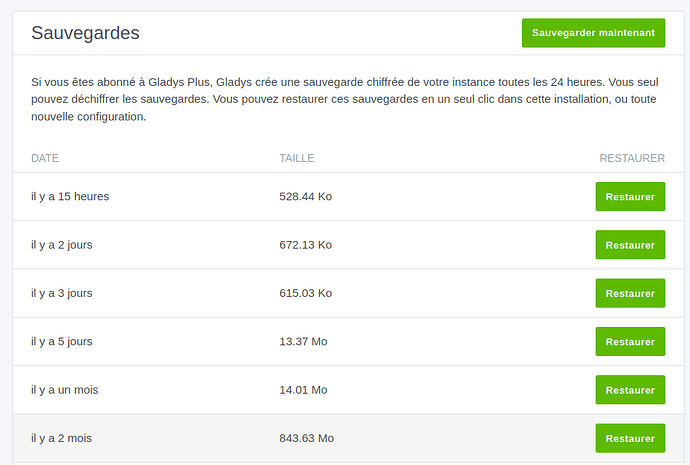Click the 672.13 Ko size value
The height and width of the screenshot is (465, 690).
tap(305, 245)
